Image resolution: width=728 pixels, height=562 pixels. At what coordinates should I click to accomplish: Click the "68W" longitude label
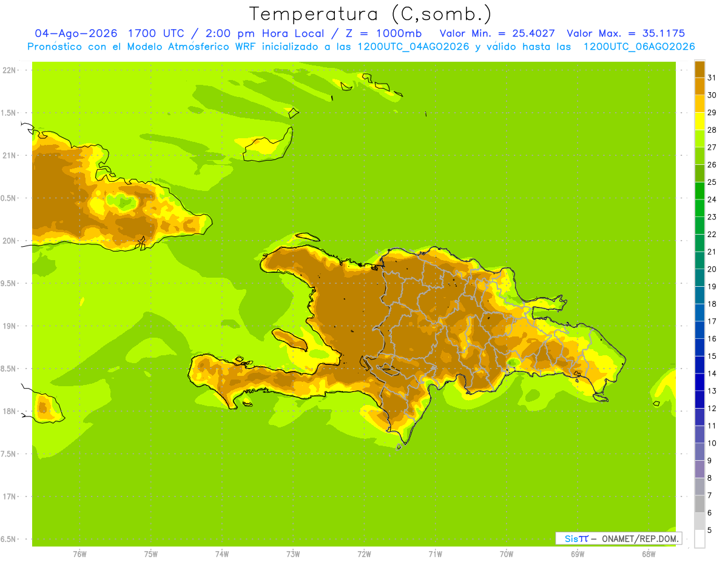coord(648,554)
